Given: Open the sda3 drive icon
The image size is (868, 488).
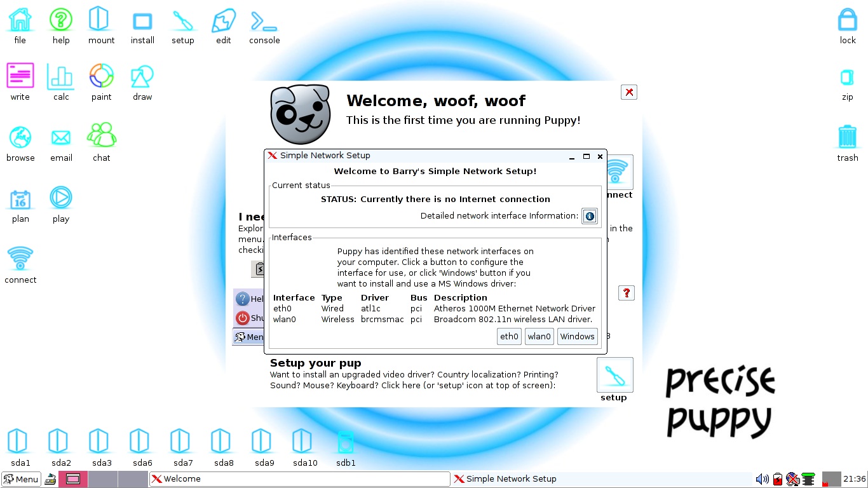Looking at the screenshot, I should tap(99, 440).
